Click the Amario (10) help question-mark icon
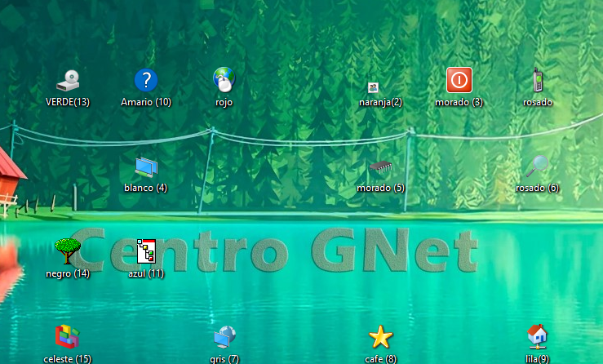603x364 pixels. (146, 80)
